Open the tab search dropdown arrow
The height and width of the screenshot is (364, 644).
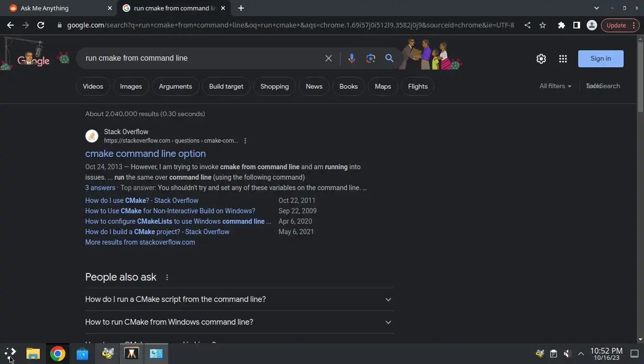[596, 8]
